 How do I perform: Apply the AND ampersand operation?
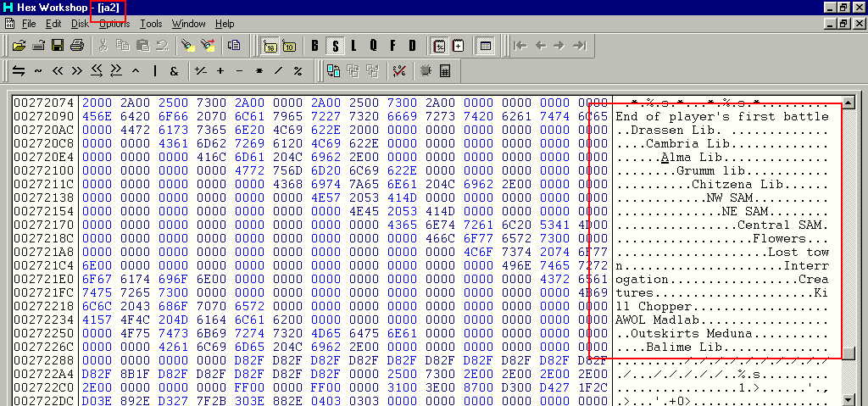pyautogui.click(x=175, y=71)
